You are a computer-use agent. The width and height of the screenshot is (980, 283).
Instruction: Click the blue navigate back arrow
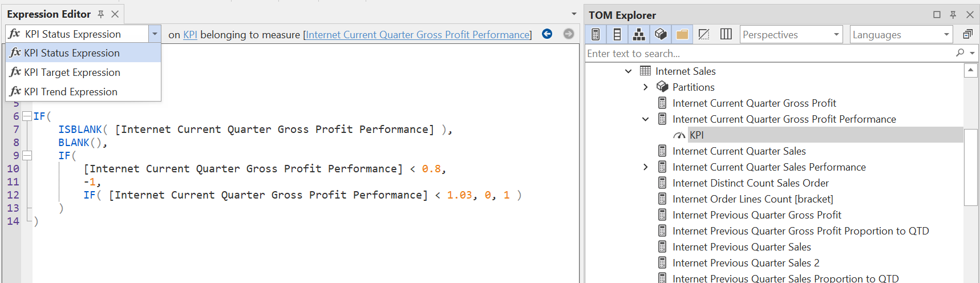tap(547, 34)
